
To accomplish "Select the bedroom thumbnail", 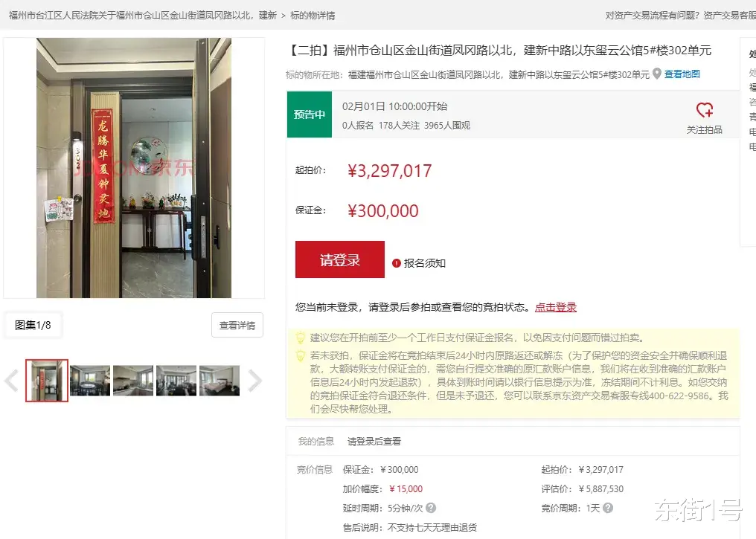I will (x=220, y=381).
